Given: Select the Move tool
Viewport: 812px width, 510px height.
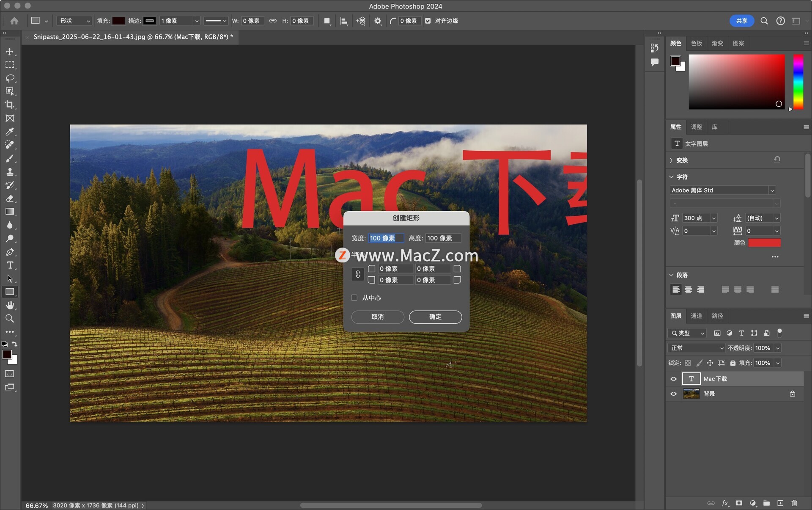Looking at the screenshot, I should point(9,52).
